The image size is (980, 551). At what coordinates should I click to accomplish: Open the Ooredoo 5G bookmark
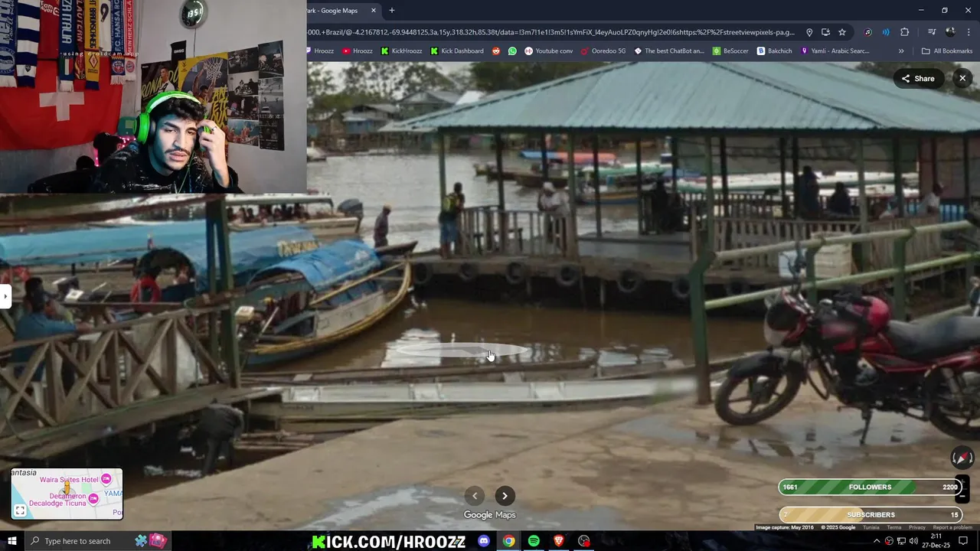[603, 51]
